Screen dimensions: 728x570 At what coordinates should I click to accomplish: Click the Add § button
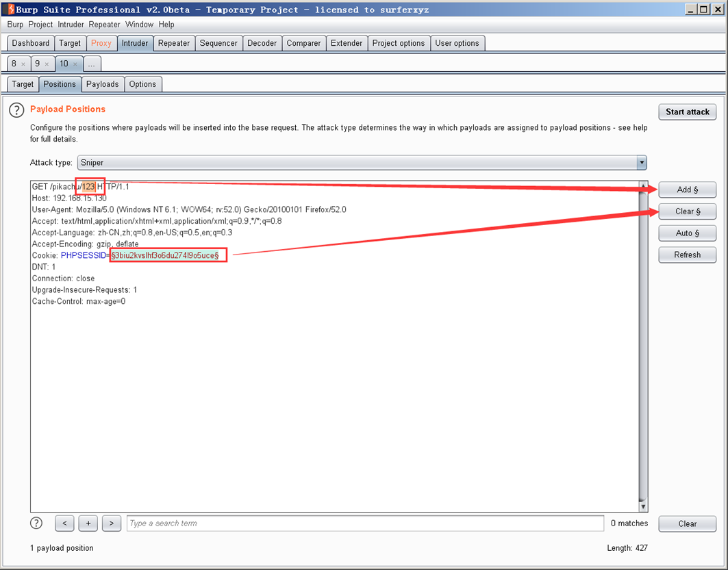coord(687,190)
